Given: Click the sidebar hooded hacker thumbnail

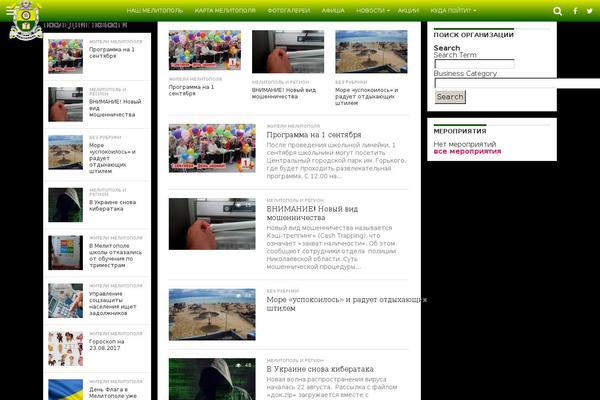Looking at the screenshot, I should click(65, 205).
